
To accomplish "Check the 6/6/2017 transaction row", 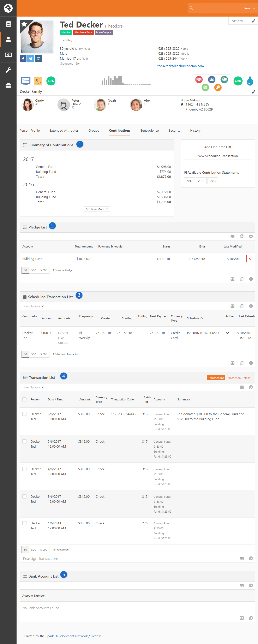I will coord(24,414).
